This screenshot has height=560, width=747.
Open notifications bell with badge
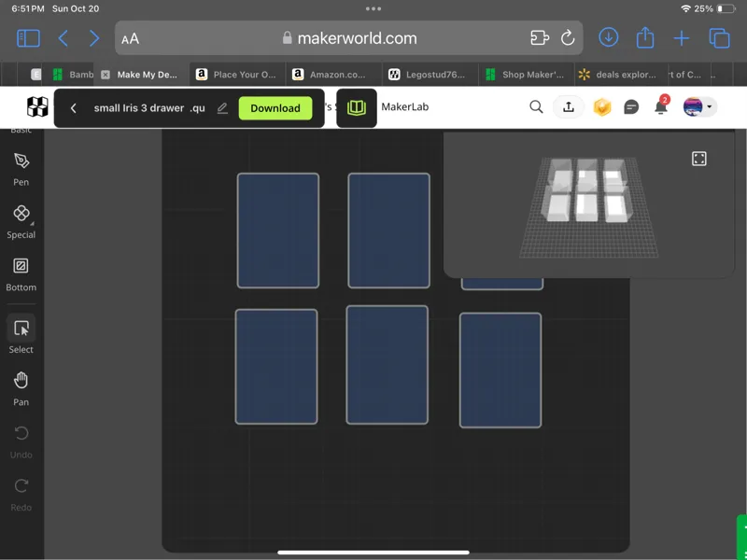pyautogui.click(x=661, y=106)
